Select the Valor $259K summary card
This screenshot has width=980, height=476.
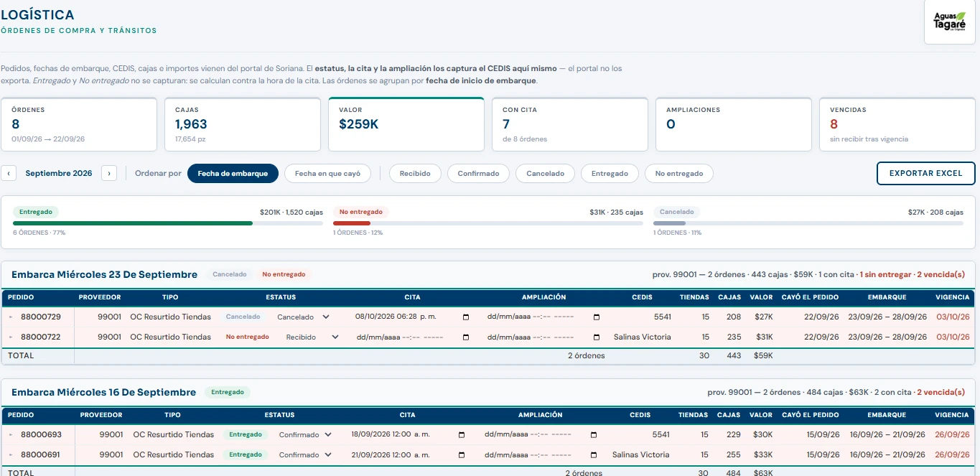coord(406,124)
